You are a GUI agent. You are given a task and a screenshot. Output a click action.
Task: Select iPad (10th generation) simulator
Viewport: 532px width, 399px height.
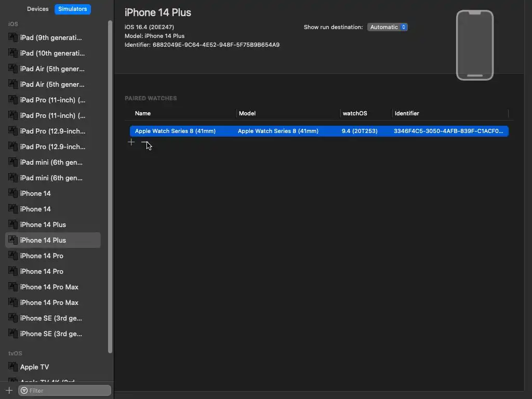pyautogui.click(x=53, y=54)
